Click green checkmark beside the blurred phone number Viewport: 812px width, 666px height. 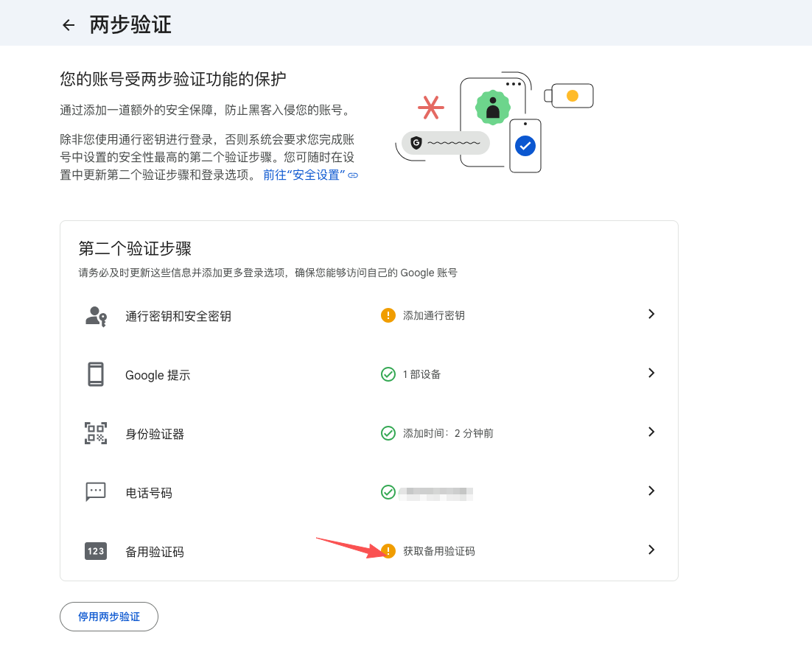[x=388, y=492]
